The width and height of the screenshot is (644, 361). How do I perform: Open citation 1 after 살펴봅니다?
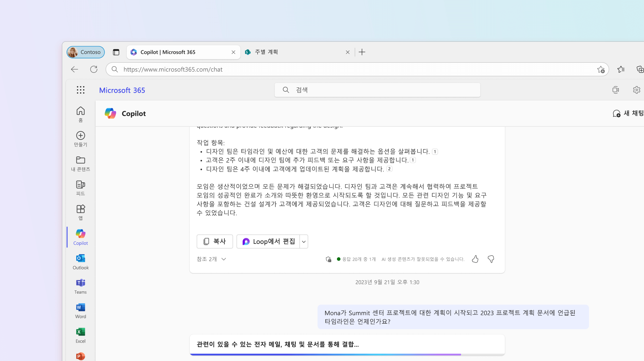(x=435, y=152)
